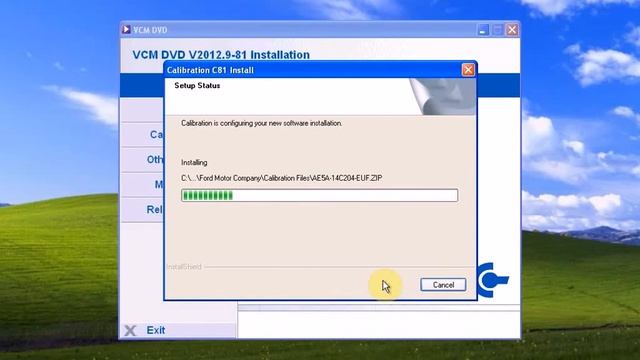Click the 'Calibration is configuring' message
This screenshot has width=640, height=360.
tap(262, 123)
